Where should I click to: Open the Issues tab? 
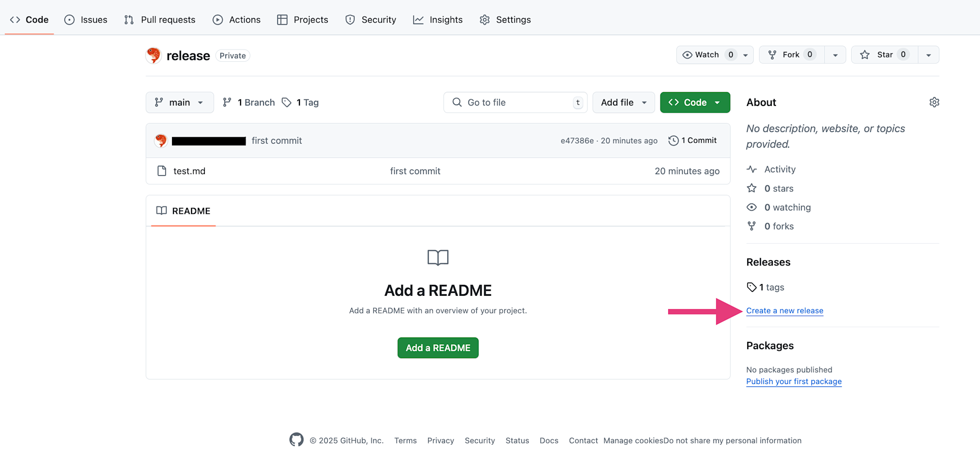[86, 20]
